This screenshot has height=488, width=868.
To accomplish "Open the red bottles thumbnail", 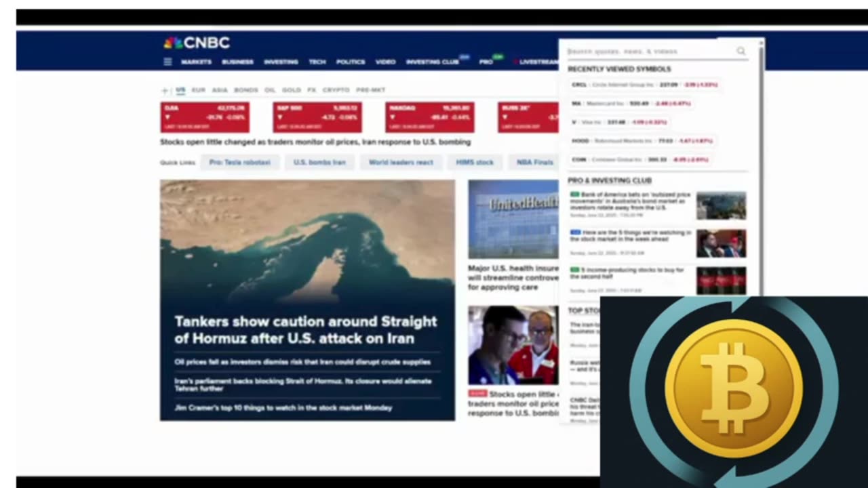I will tap(721, 281).
